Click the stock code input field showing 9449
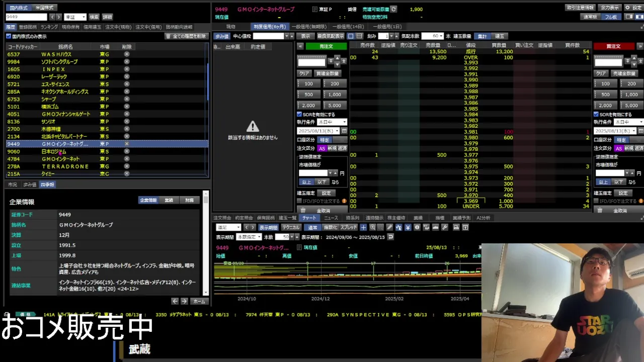644x362 pixels. pos(26,17)
